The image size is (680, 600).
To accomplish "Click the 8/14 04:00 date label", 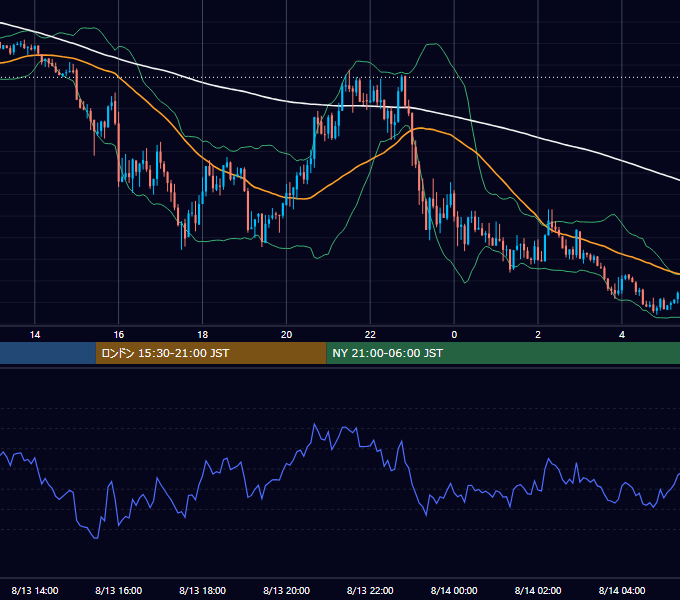I will point(622,590).
